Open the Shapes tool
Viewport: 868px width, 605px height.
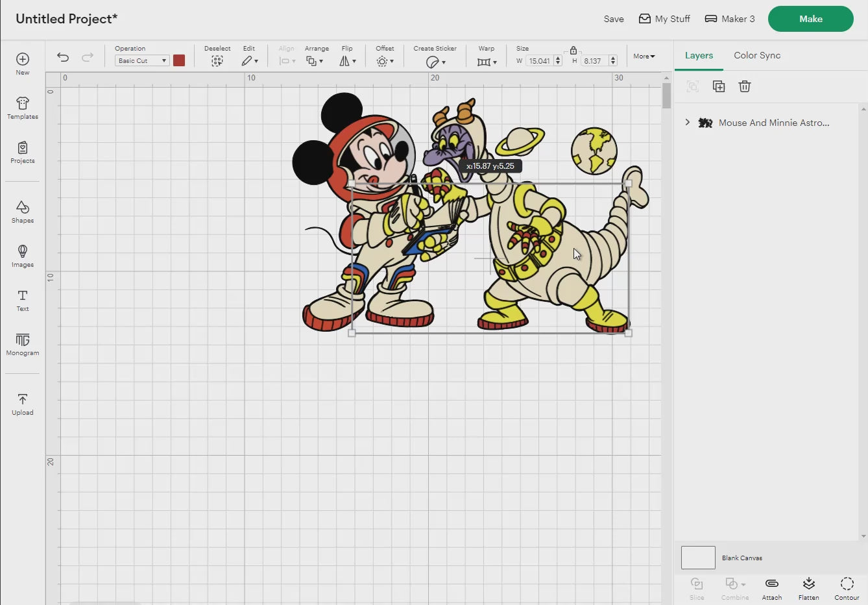point(23,212)
